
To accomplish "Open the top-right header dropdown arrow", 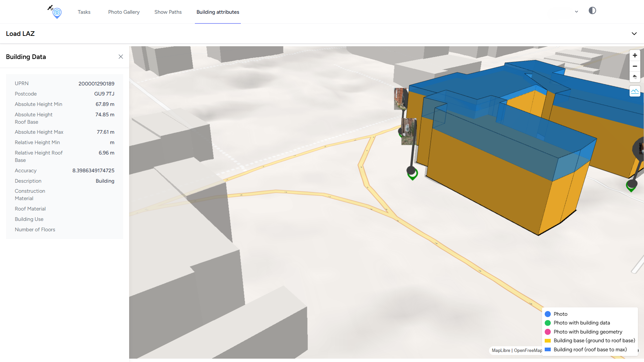I will pyautogui.click(x=576, y=12).
